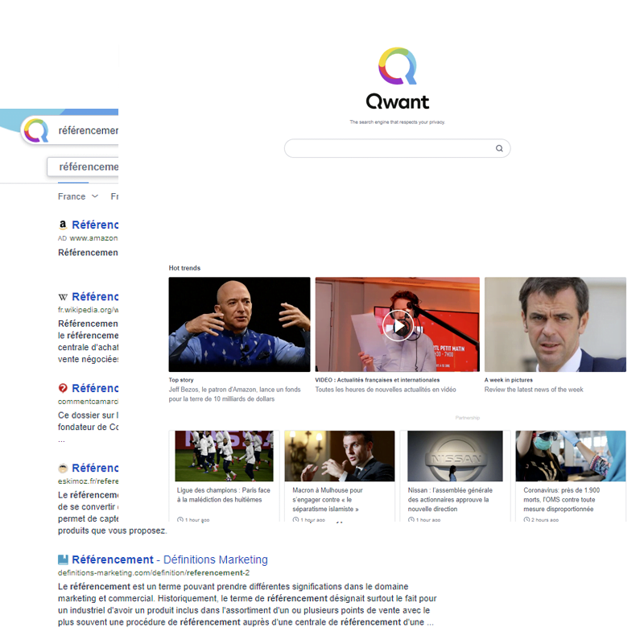Screen dimensions: 644x644
Task: Open Jeff Bezos 10 milliards headline
Action: pyautogui.click(x=234, y=394)
